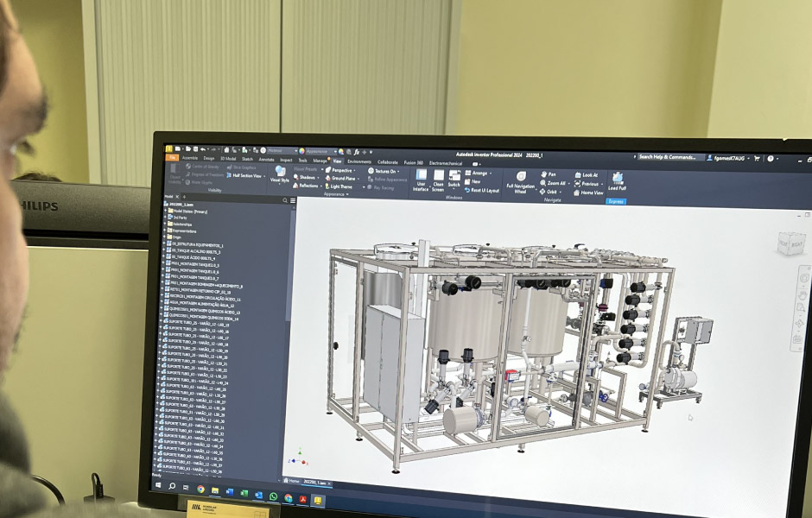The image size is (812, 518).
Task: Toggle the Ground Plane display
Action: [x=341, y=179]
